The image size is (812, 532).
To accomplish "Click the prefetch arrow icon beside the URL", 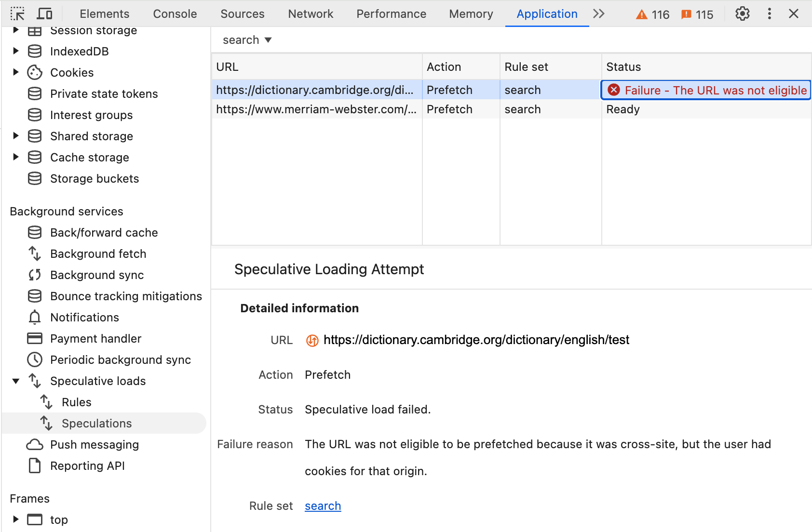I will pos(312,340).
